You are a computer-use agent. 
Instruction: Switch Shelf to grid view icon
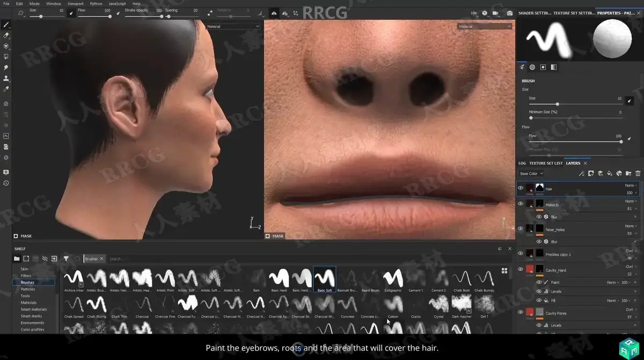pos(504,271)
